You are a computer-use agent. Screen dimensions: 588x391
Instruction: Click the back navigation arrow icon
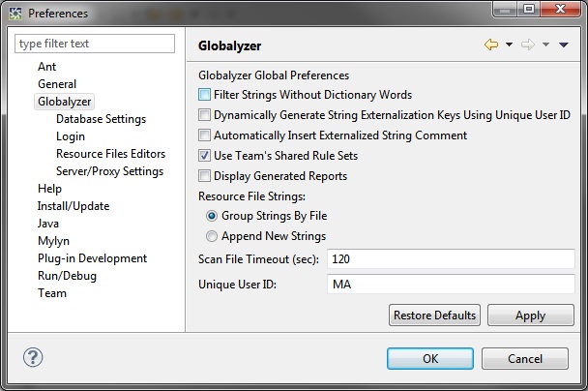(490, 45)
